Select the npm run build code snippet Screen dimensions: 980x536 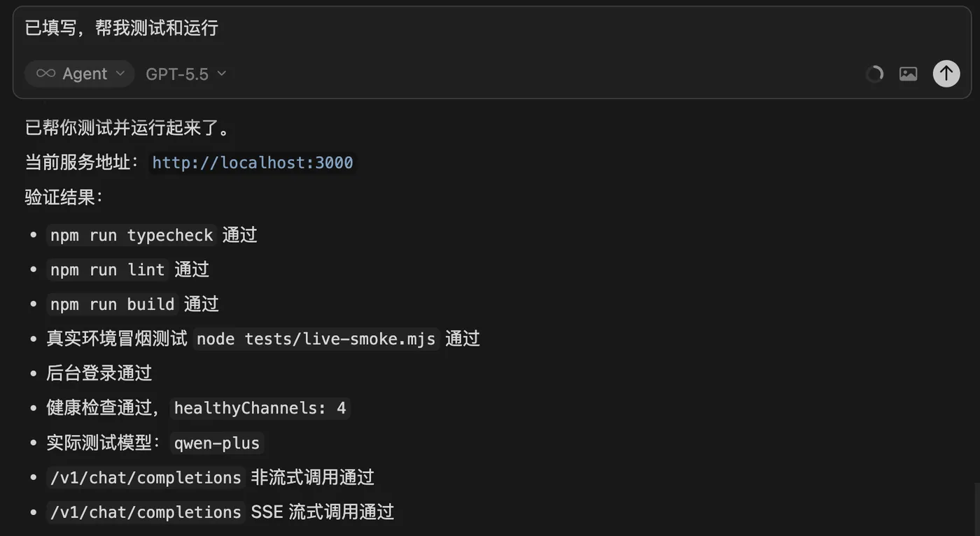(x=113, y=304)
